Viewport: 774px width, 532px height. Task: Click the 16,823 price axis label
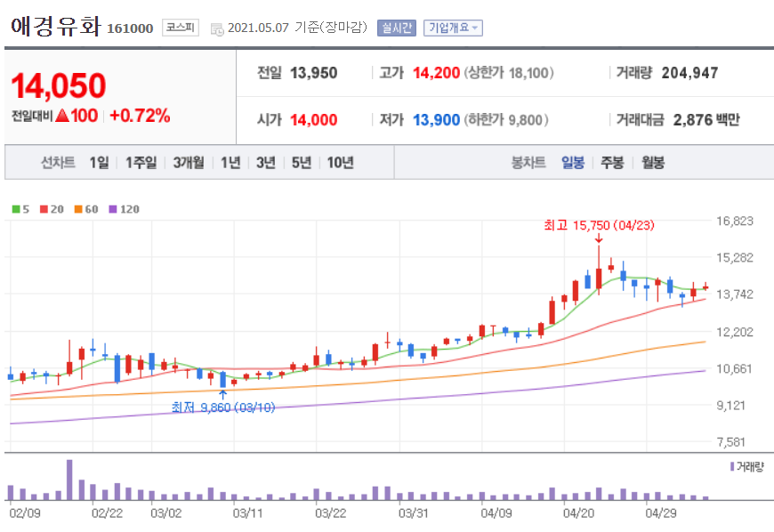click(x=735, y=222)
